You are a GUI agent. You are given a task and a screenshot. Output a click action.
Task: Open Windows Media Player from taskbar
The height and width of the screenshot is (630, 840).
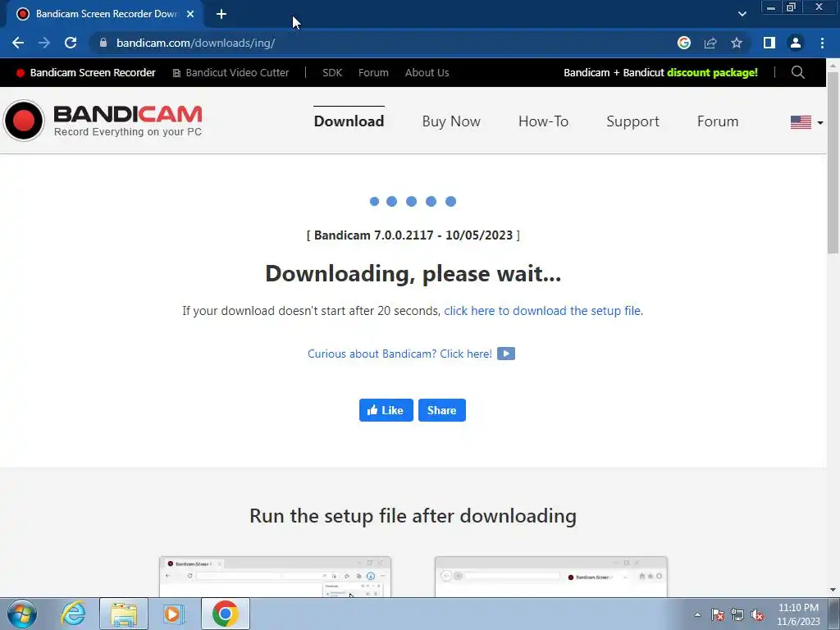pyautogui.click(x=173, y=614)
